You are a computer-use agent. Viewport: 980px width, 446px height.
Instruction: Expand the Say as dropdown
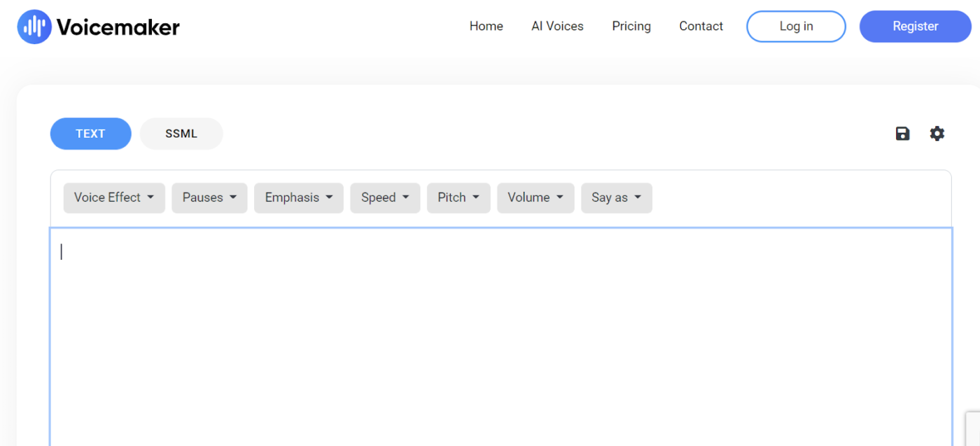tap(616, 197)
